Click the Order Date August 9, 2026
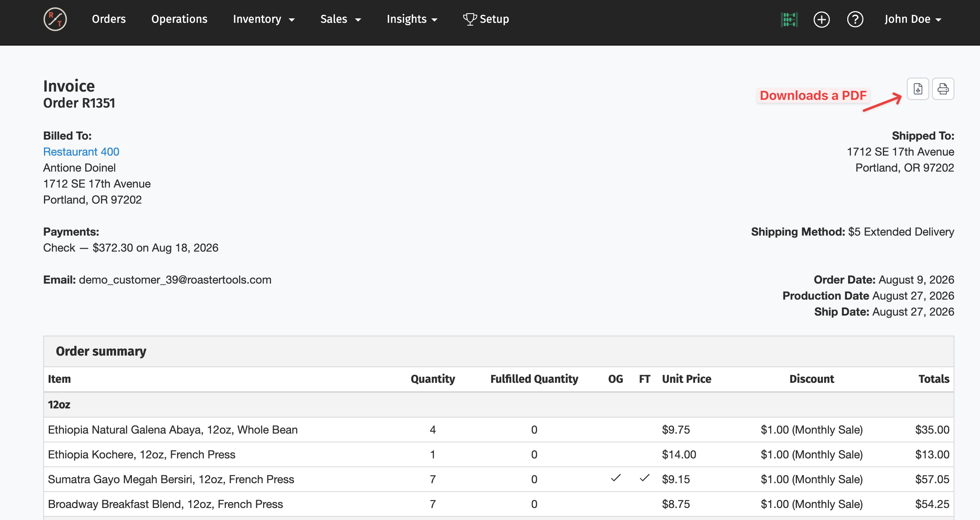The height and width of the screenshot is (520, 980). [884, 280]
